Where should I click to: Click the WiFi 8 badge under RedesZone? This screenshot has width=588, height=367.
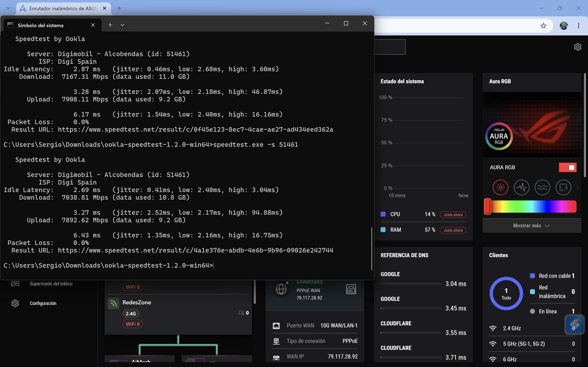(x=133, y=324)
